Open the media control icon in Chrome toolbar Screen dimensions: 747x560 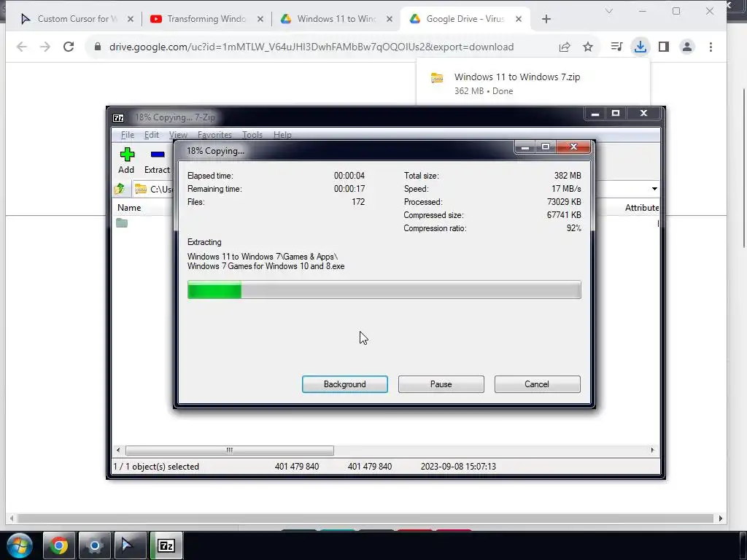[616, 47]
